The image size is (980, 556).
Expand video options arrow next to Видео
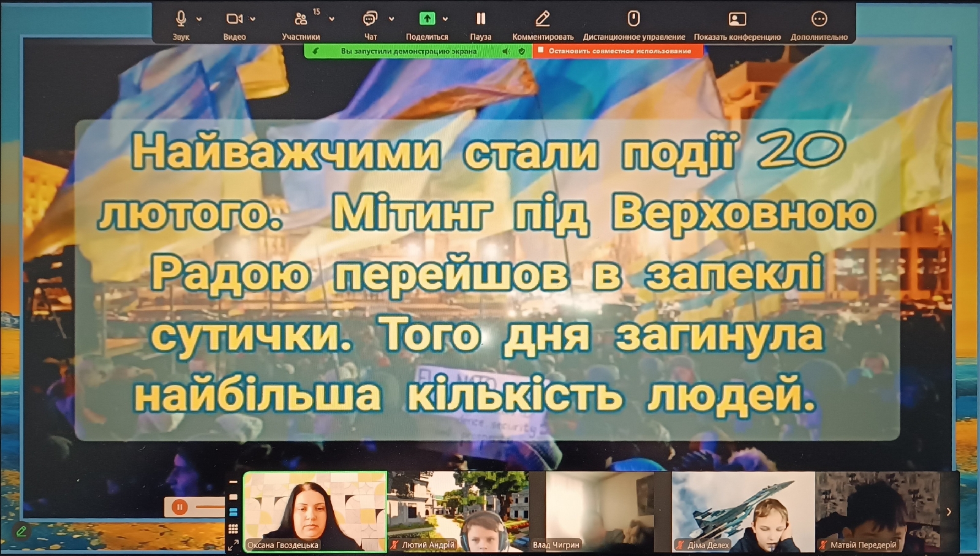tap(253, 19)
